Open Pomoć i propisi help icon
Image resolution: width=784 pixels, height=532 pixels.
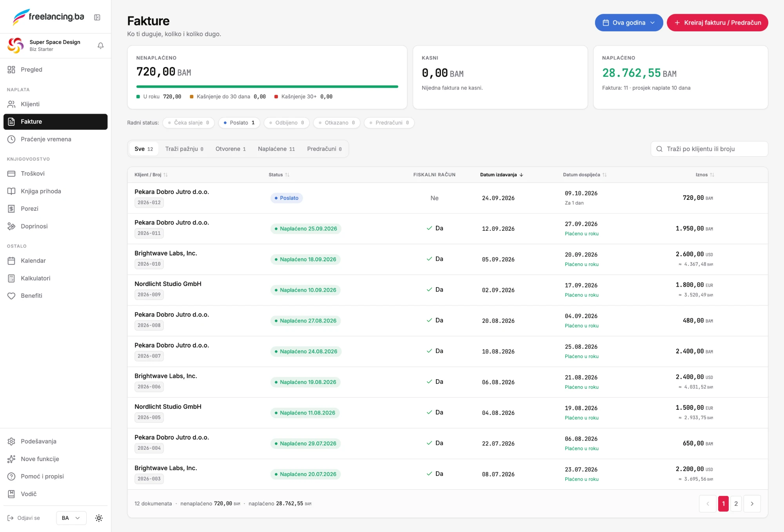point(11,476)
